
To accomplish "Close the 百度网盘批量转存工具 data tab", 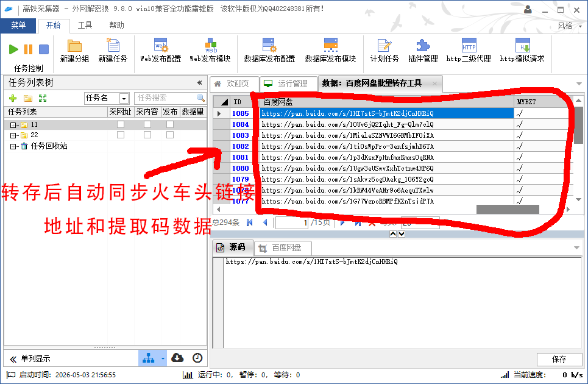I will point(434,84).
